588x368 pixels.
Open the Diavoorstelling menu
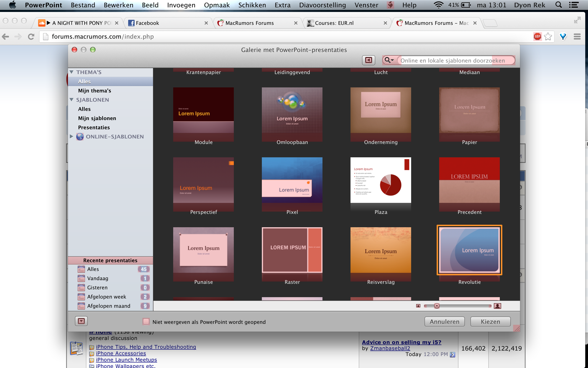[x=322, y=5]
